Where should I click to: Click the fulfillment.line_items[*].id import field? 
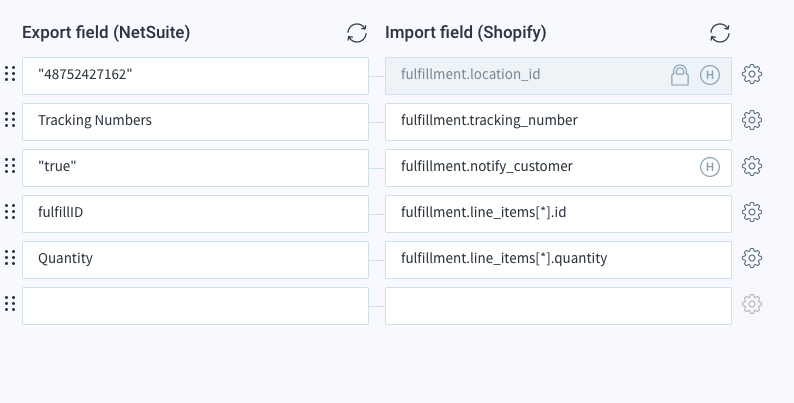coord(559,214)
